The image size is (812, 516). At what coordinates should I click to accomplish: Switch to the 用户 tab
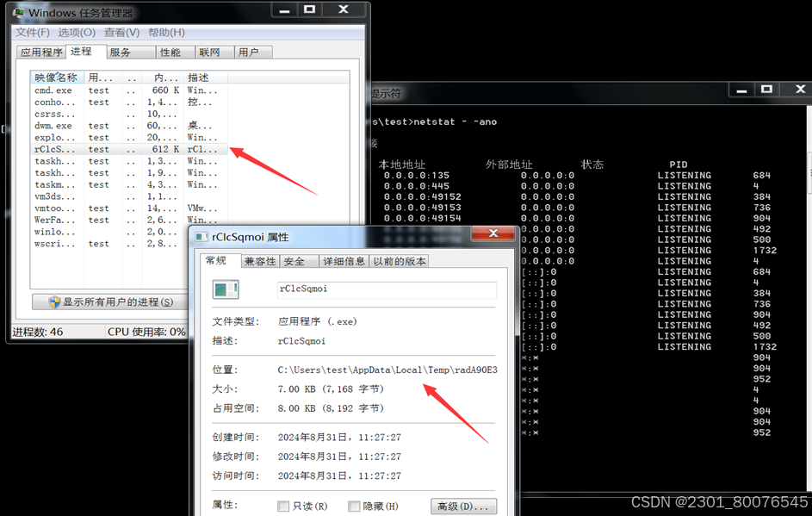click(253, 53)
